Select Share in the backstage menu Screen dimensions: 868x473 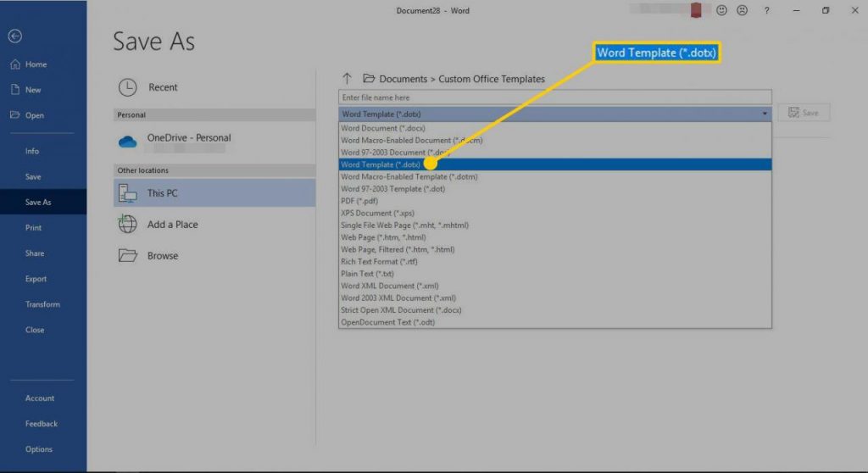point(34,253)
